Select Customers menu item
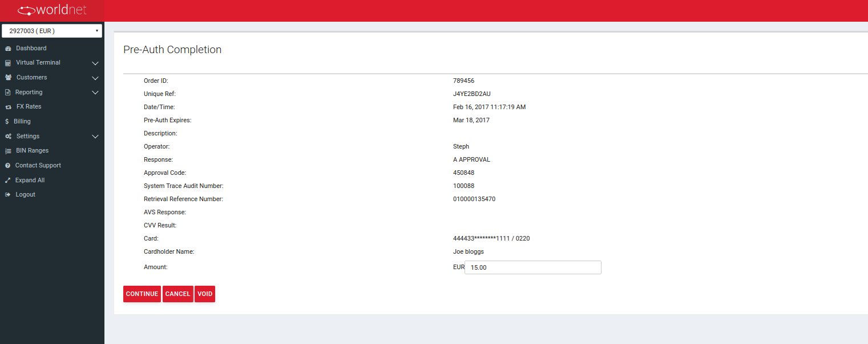This screenshot has height=344, width=868. point(32,78)
